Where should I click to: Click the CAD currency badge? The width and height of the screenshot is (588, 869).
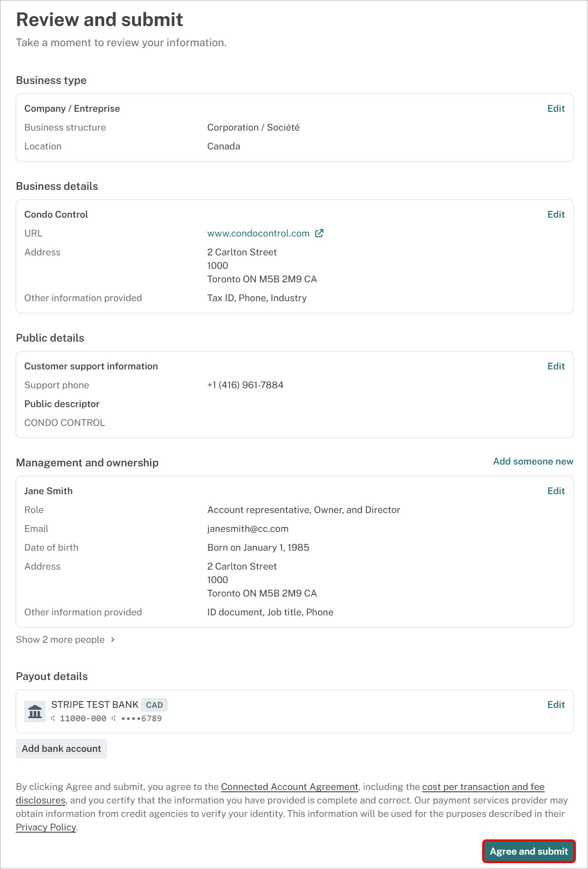[x=154, y=705]
